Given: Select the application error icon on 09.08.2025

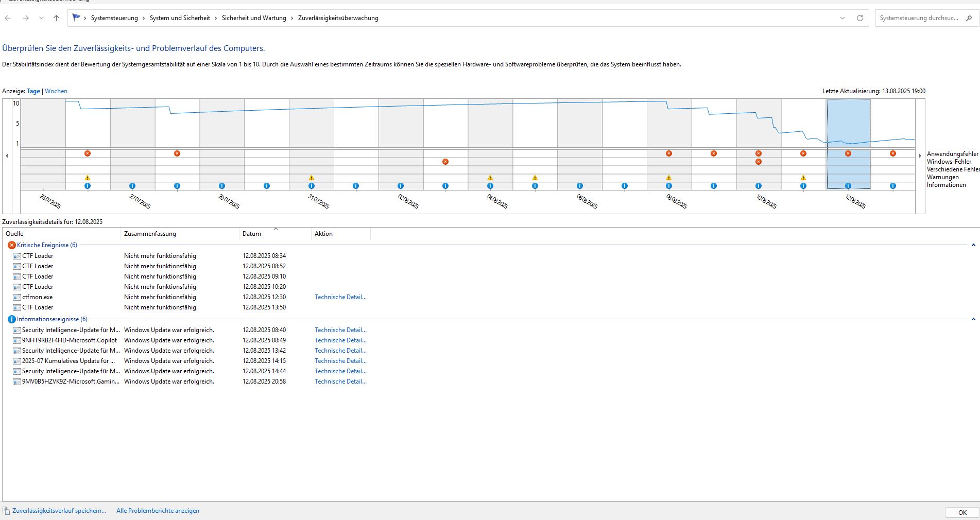Looking at the screenshot, I should point(714,153).
